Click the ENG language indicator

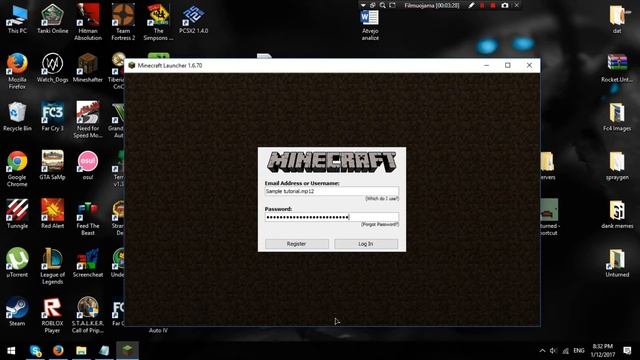click(578, 351)
